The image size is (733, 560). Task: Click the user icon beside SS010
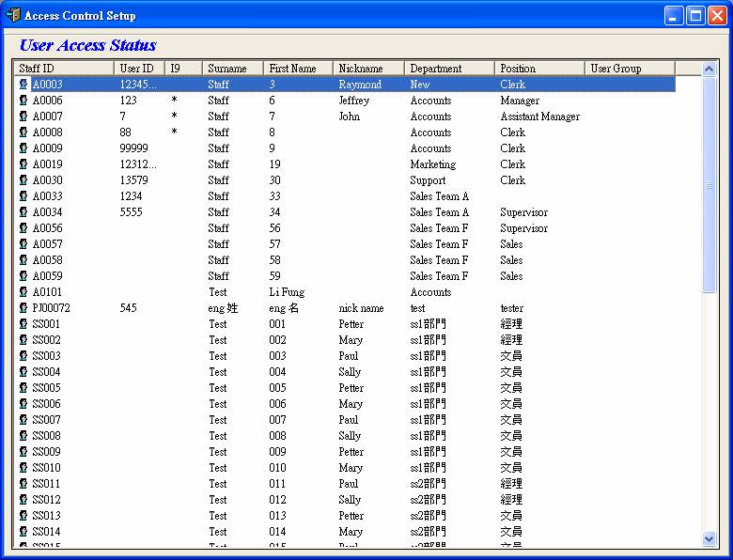click(x=23, y=467)
